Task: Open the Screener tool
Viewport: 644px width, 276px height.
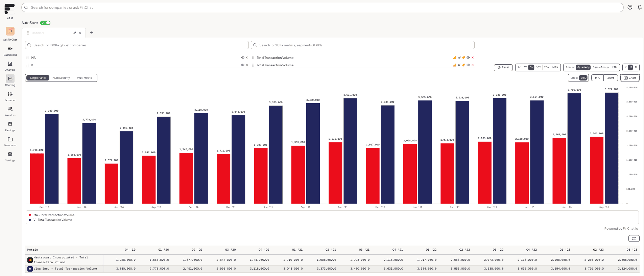Action: pyautogui.click(x=10, y=94)
